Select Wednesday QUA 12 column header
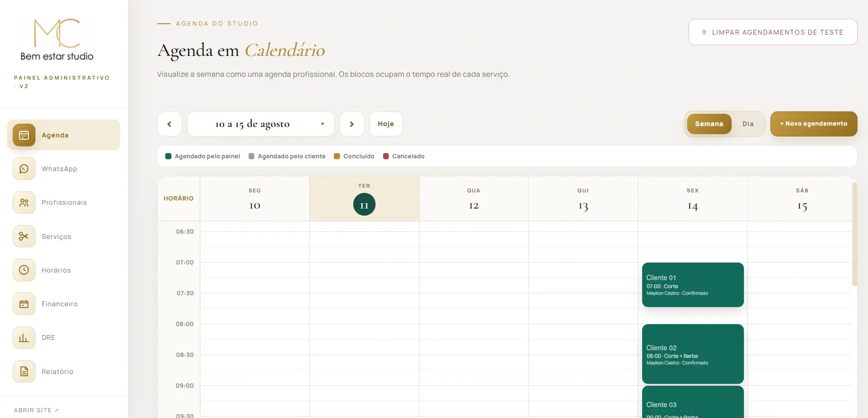This screenshot has width=868, height=418. click(x=474, y=199)
